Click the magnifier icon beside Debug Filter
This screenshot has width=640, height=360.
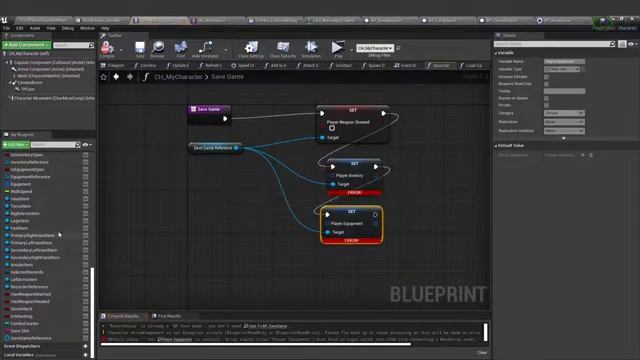click(x=399, y=48)
